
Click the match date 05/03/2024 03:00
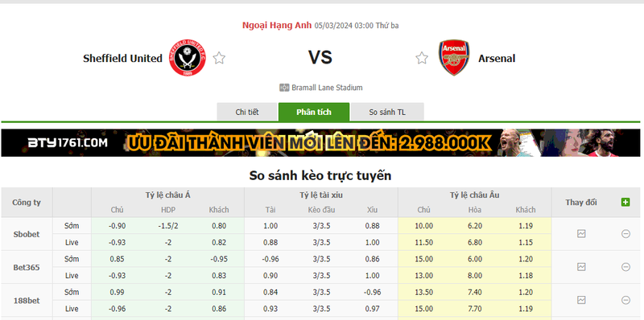tap(345, 26)
